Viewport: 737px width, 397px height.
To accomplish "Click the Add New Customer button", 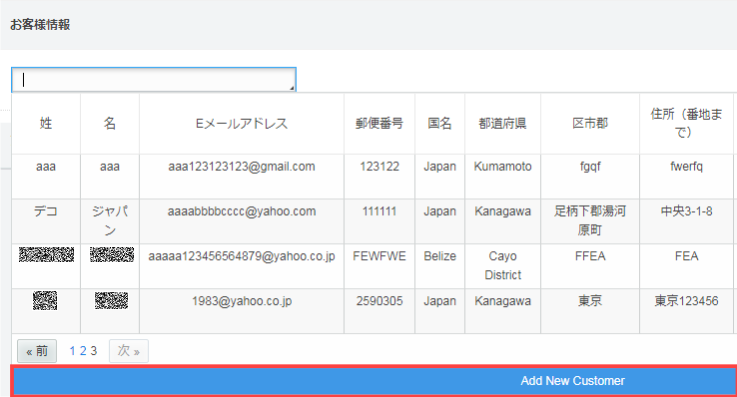I will 375,381.
